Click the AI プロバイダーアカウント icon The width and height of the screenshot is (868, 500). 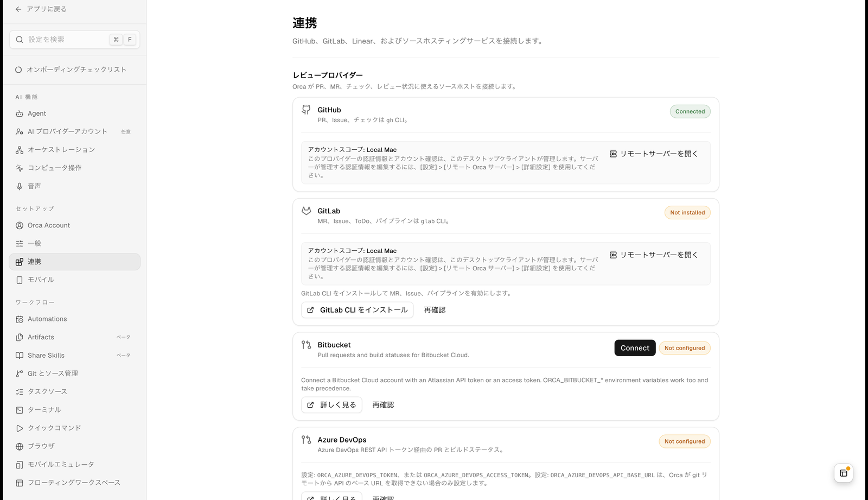click(20, 132)
